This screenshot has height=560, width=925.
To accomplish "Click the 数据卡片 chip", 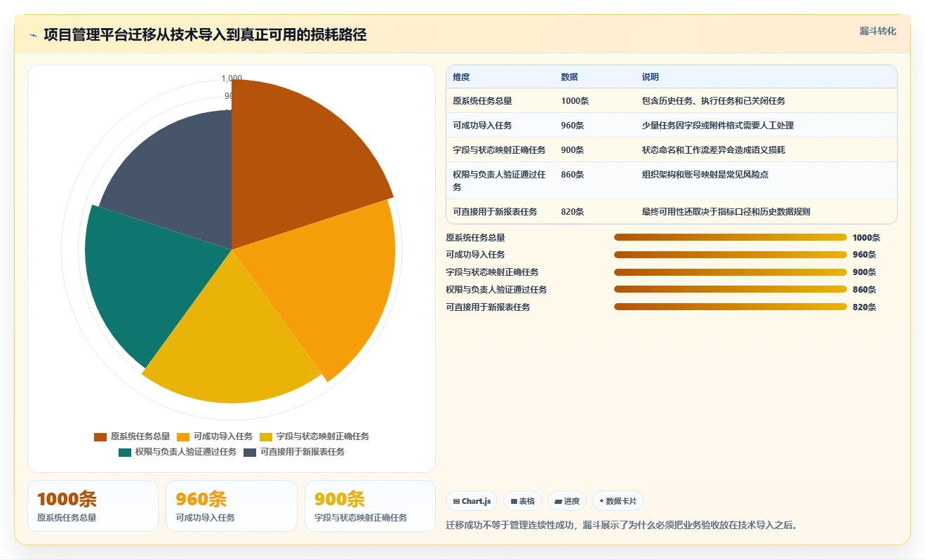I will tap(618, 501).
